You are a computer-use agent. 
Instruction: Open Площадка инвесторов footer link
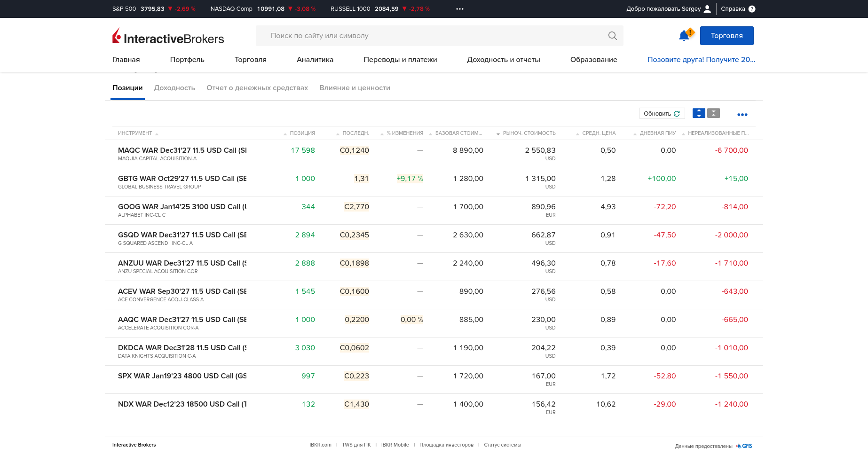446,445
